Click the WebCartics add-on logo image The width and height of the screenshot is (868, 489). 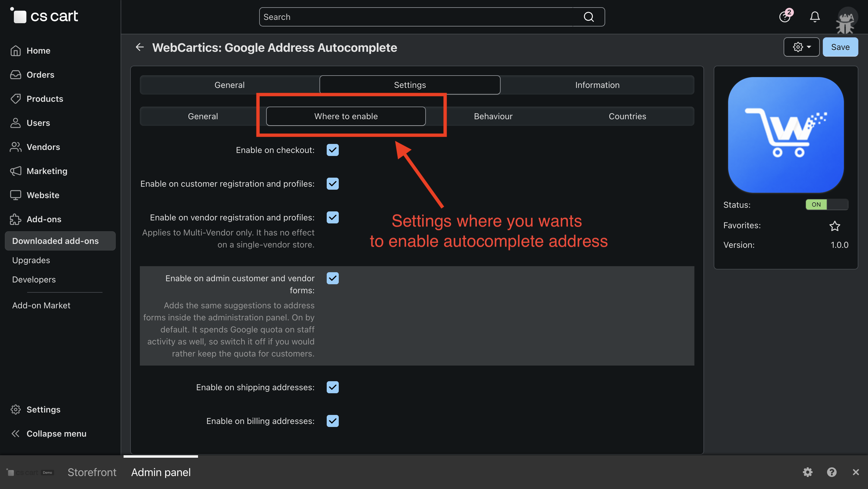(x=786, y=135)
